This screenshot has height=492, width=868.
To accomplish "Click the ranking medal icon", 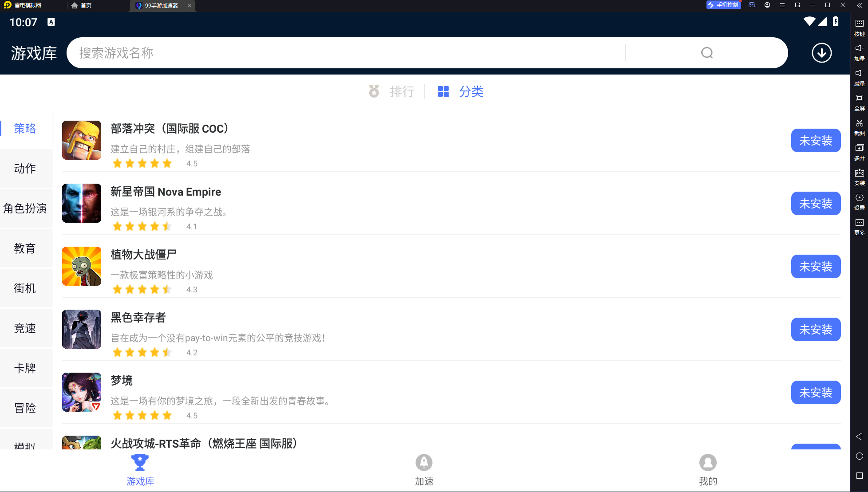I will tap(374, 91).
